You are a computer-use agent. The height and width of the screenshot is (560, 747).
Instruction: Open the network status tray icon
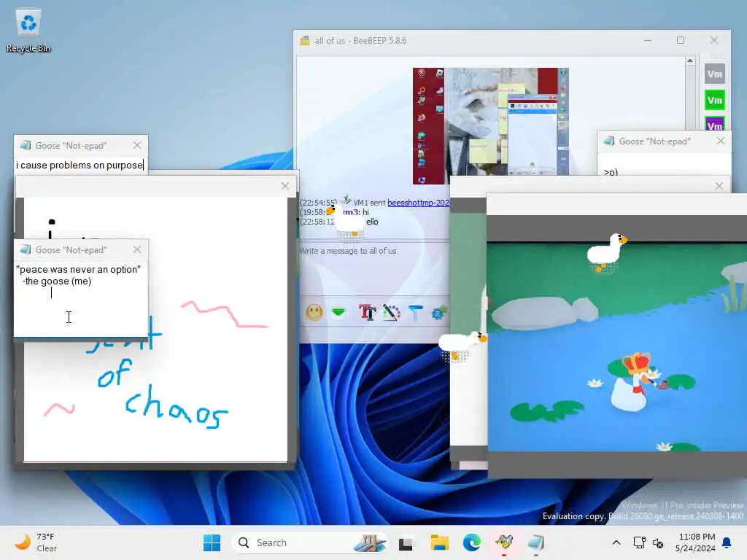(639, 542)
